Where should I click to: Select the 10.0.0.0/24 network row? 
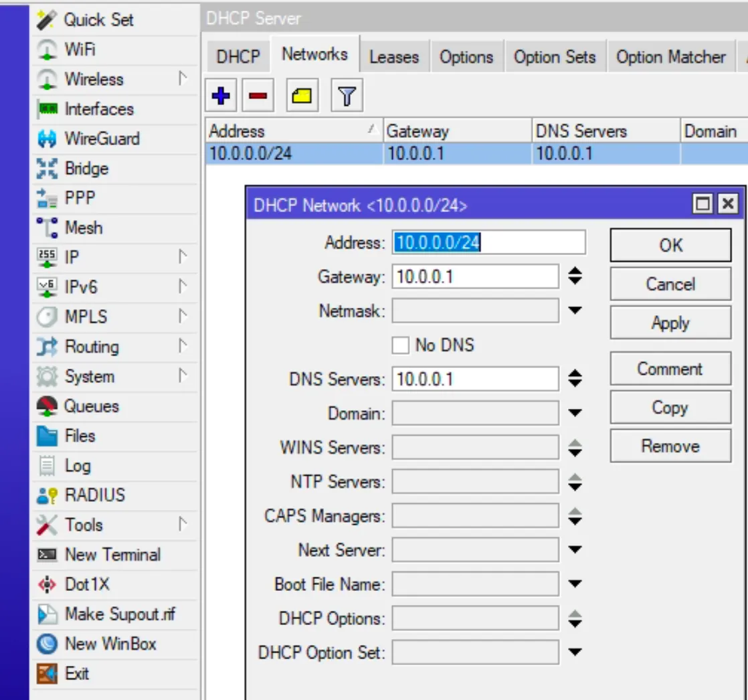coord(476,154)
